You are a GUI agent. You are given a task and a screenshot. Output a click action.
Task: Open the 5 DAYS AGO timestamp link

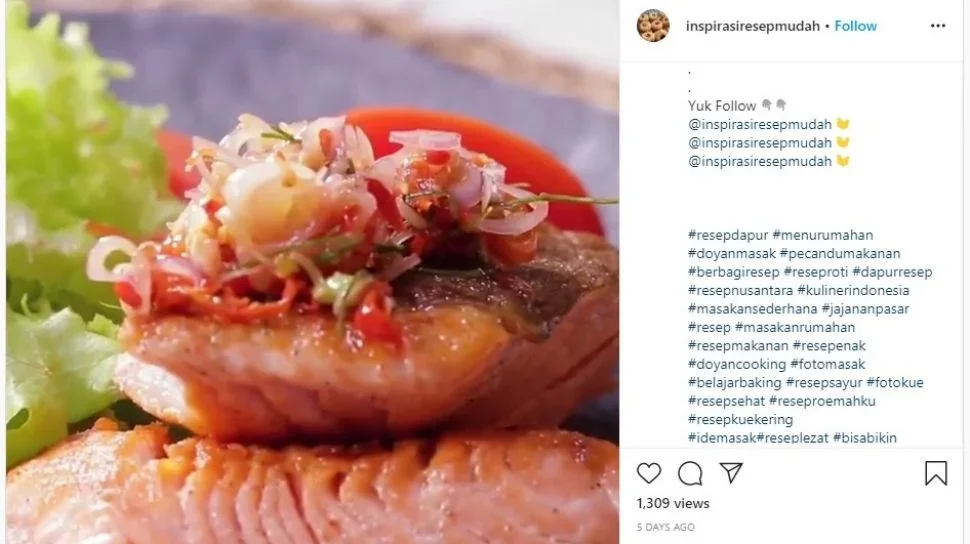coord(666,527)
